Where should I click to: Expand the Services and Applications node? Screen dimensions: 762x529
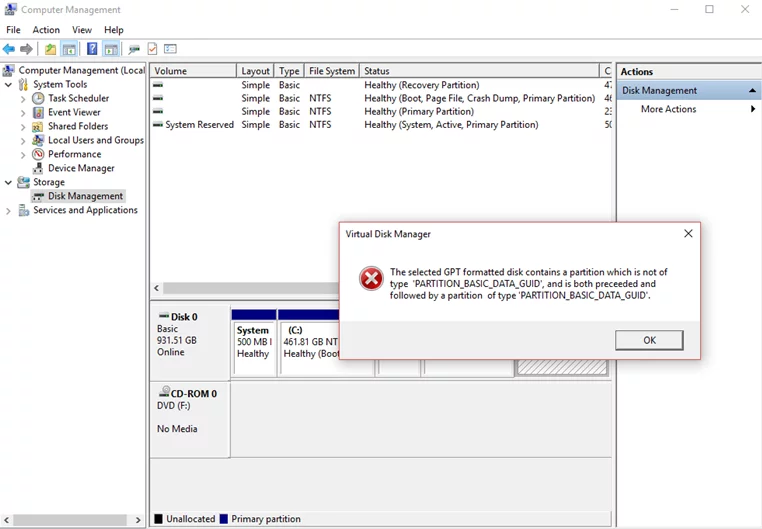[x=8, y=210]
